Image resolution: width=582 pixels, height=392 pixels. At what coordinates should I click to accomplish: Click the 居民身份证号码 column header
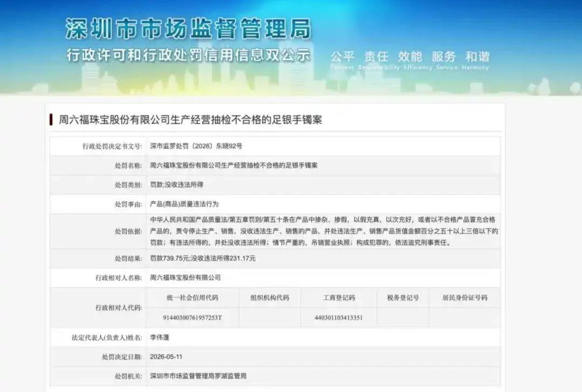pyautogui.click(x=465, y=298)
